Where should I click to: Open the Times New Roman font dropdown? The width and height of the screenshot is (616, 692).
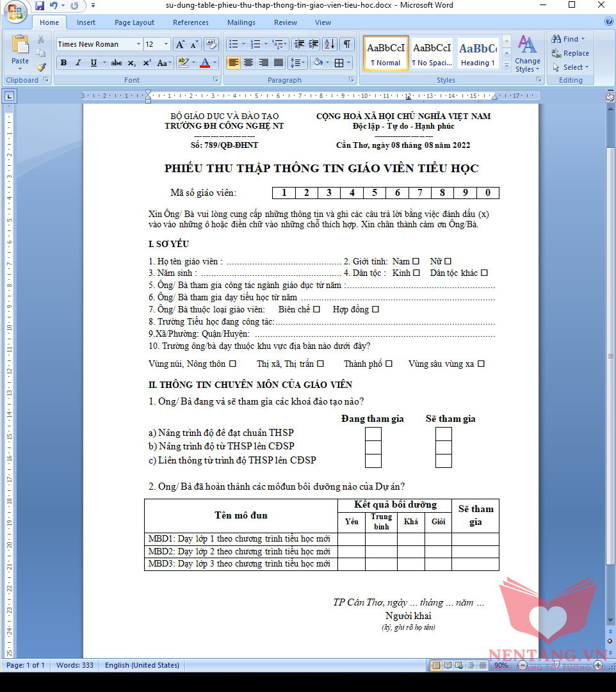tap(138, 44)
